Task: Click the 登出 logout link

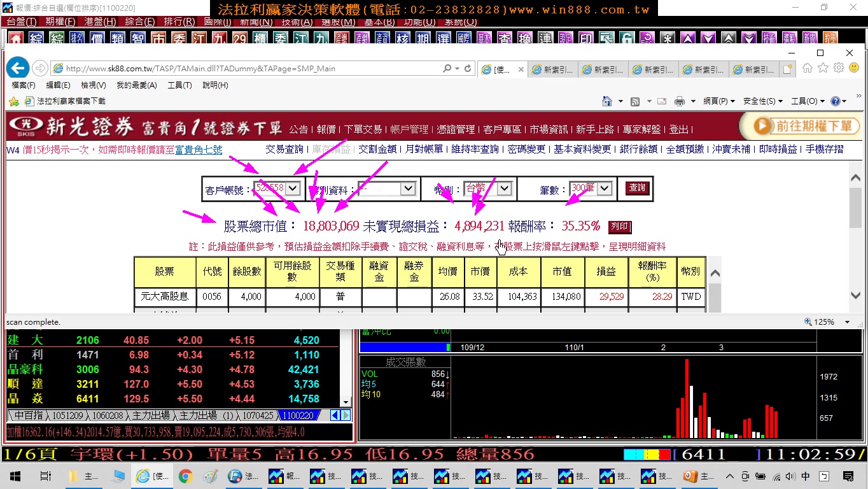Action: pos(678,129)
